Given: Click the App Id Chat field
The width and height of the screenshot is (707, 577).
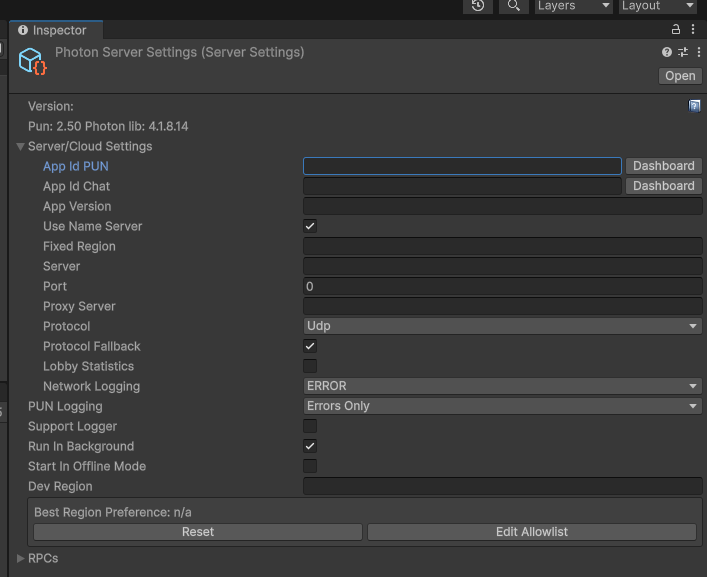Looking at the screenshot, I should 462,186.
